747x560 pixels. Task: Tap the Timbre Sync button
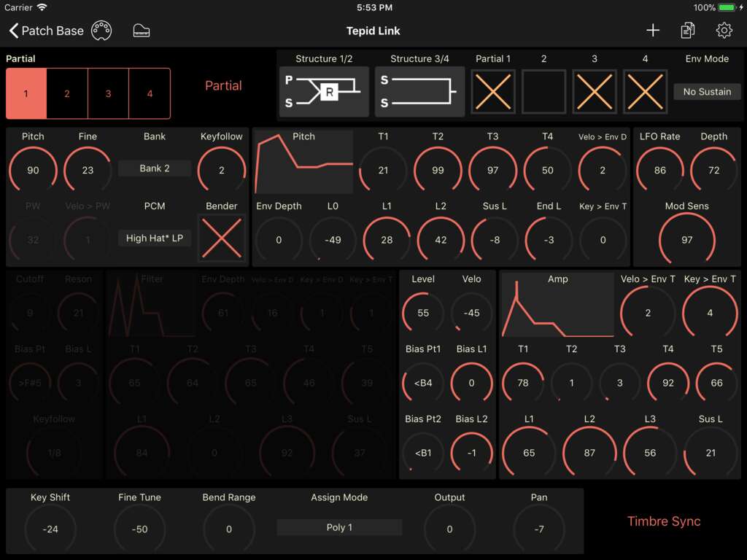pos(664,521)
